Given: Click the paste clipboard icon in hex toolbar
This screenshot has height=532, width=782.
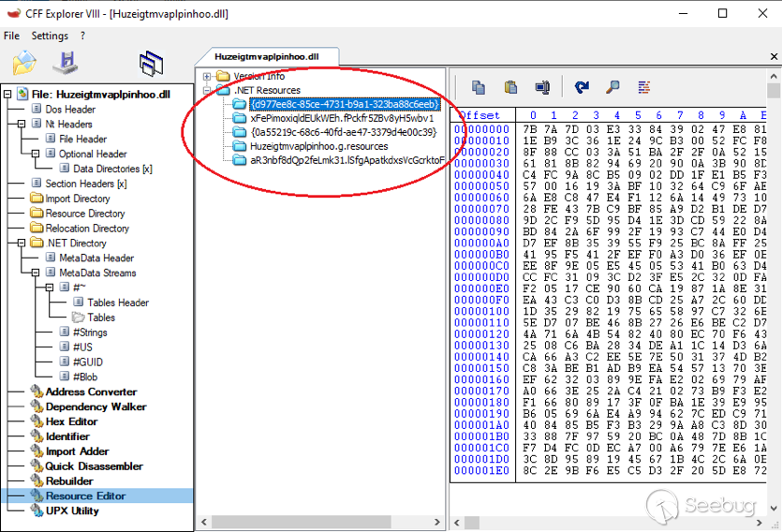Looking at the screenshot, I should pyautogui.click(x=510, y=87).
